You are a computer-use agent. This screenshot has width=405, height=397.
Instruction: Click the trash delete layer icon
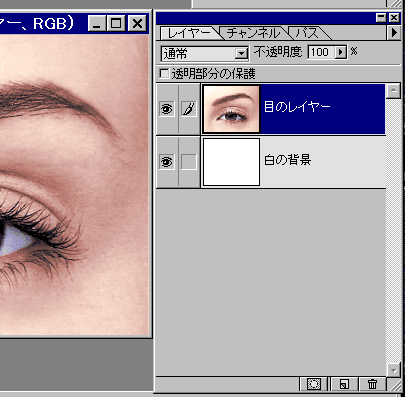[x=372, y=384]
